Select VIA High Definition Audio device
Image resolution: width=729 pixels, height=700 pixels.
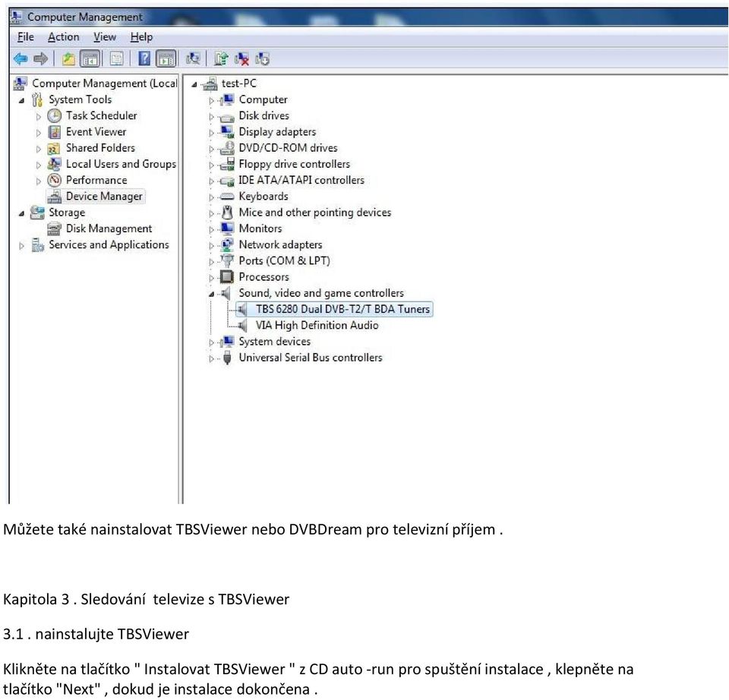click(x=317, y=326)
